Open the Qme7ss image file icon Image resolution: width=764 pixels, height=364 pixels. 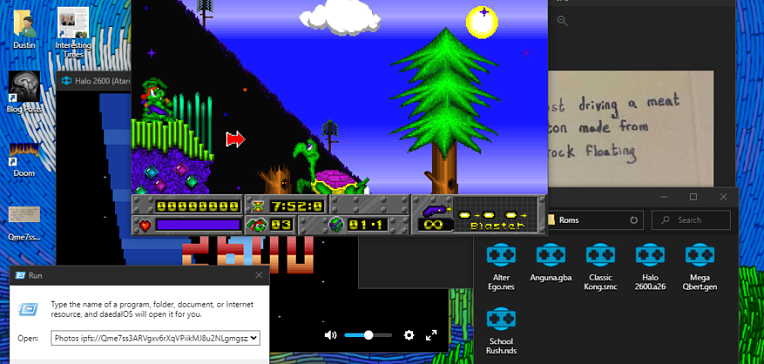pos(24,223)
